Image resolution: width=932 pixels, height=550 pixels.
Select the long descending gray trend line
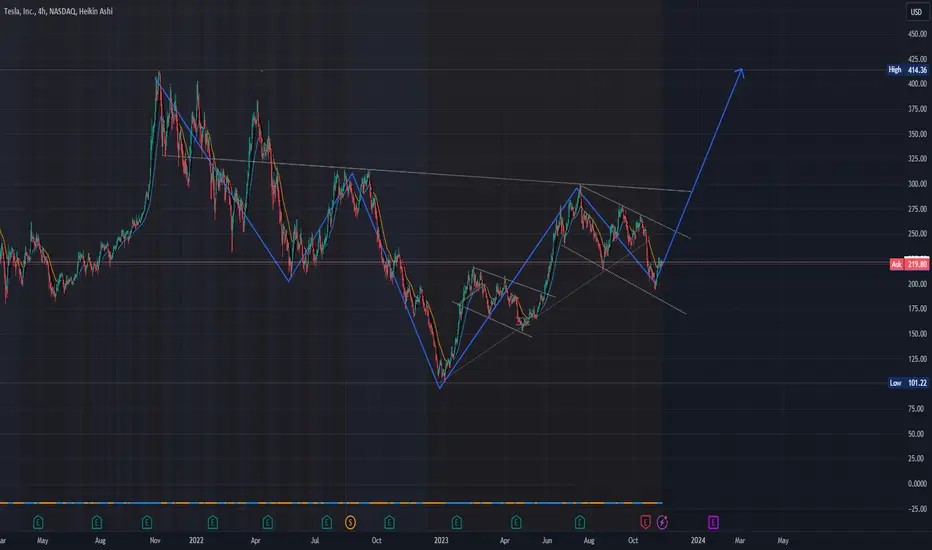pos(428,174)
